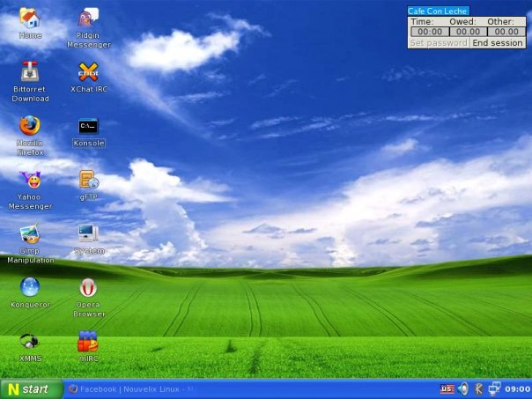Click the Owed 00.00 field
The height and width of the screenshot is (399, 532).
(x=468, y=32)
